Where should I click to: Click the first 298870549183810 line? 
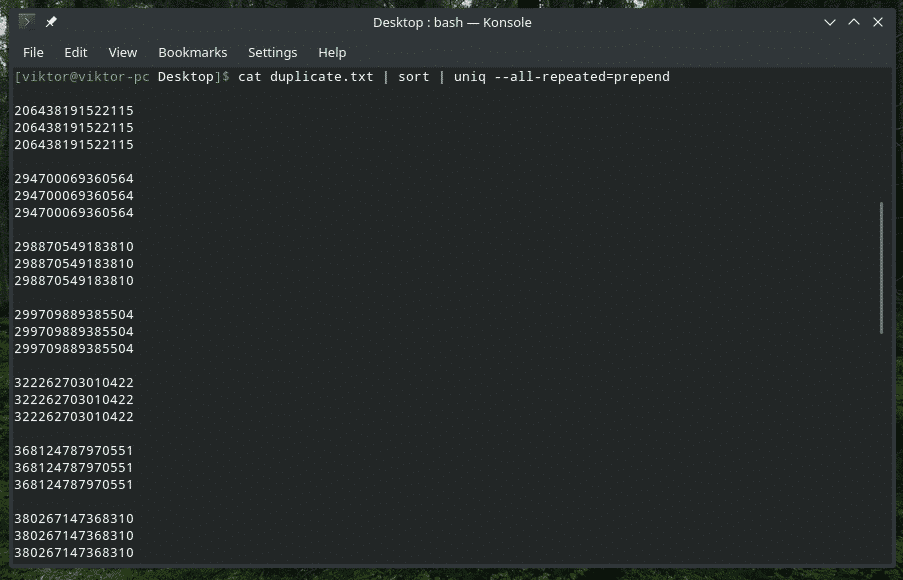click(74, 247)
